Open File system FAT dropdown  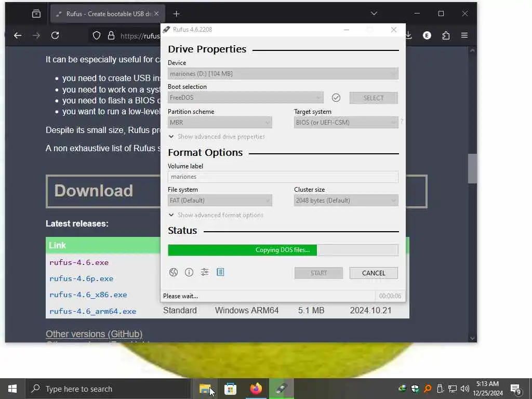(x=220, y=201)
